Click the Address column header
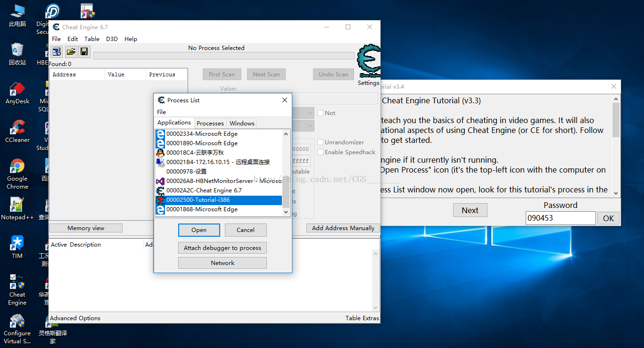Viewport: 644px width, 348px height. [x=77, y=75]
